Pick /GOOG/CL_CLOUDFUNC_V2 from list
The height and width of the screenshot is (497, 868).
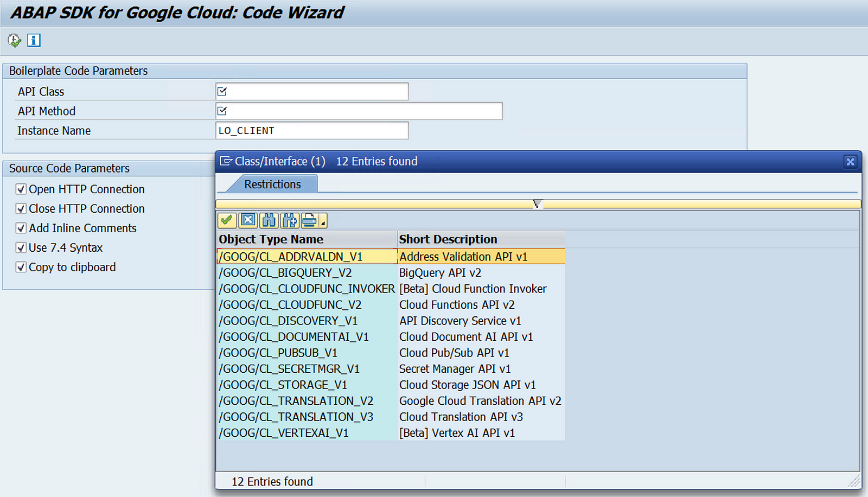[x=307, y=305]
